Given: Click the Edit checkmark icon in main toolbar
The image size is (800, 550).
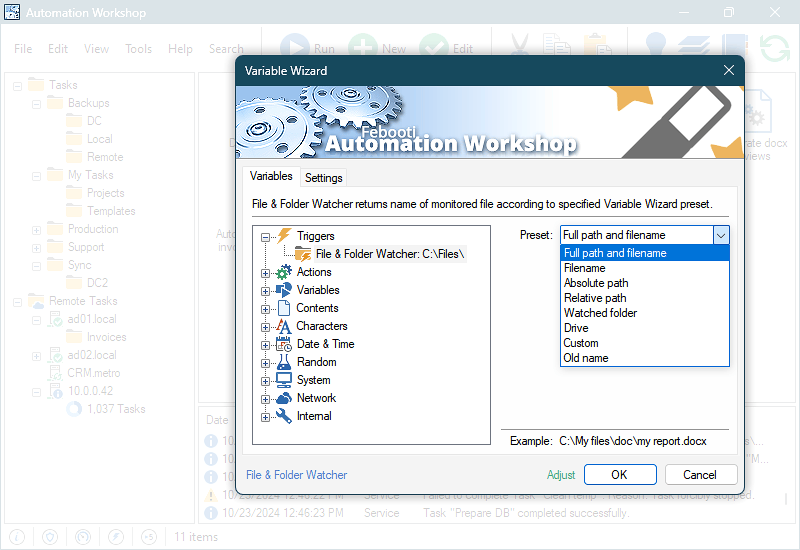Looking at the screenshot, I should coord(434,47).
